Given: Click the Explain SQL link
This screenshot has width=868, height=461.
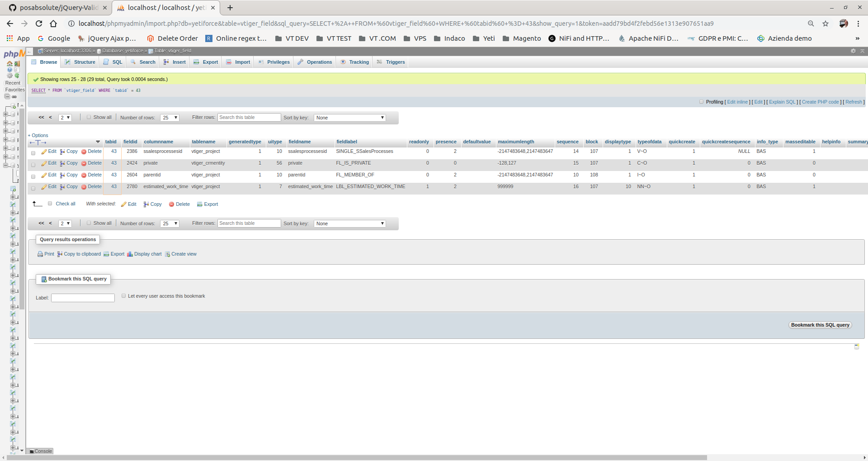Looking at the screenshot, I should [x=782, y=102].
